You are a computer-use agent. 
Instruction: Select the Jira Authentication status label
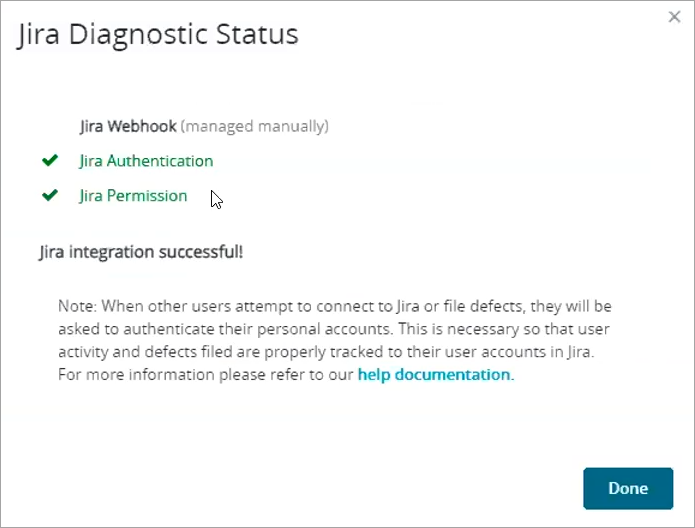tap(146, 161)
